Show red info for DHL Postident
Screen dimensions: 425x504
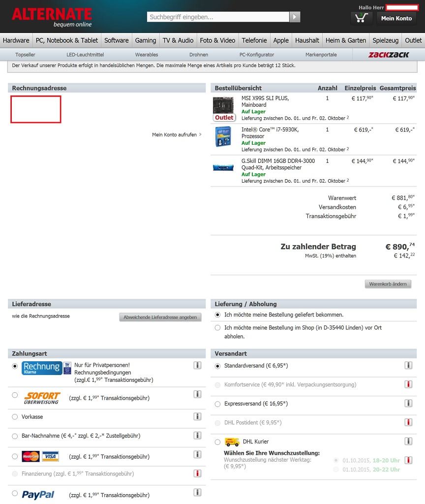(408, 422)
